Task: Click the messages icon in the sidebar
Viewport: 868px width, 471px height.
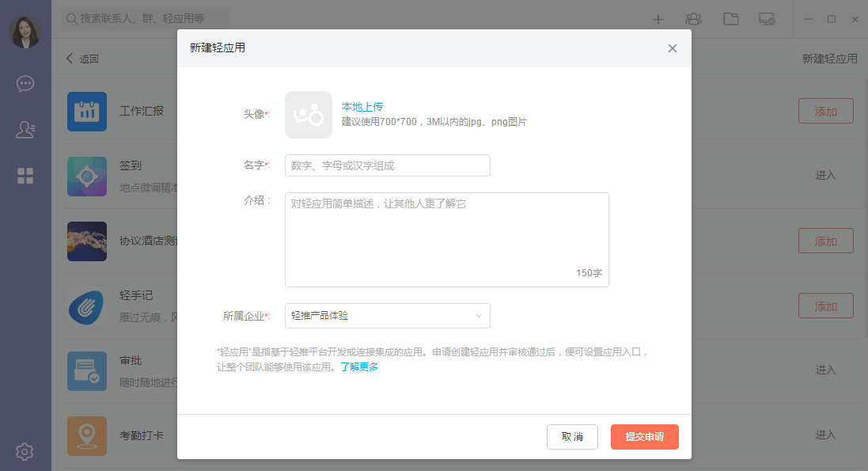Action: point(25,84)
